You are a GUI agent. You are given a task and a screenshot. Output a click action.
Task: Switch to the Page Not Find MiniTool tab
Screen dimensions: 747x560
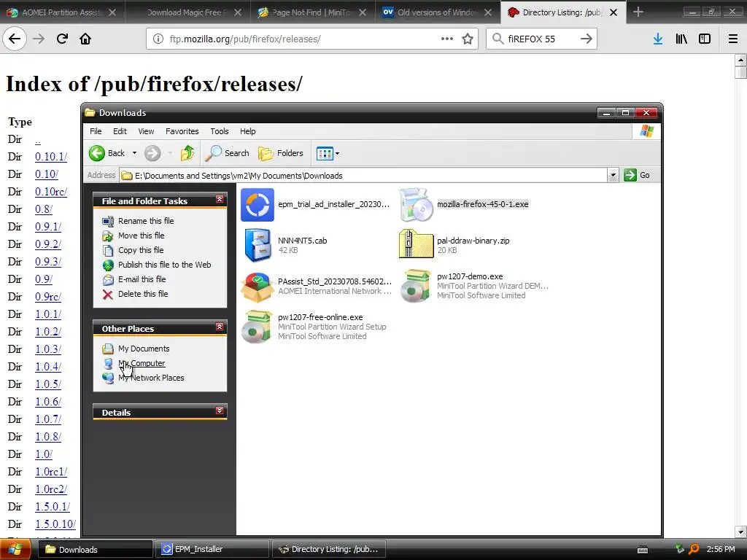click(313, 12)
